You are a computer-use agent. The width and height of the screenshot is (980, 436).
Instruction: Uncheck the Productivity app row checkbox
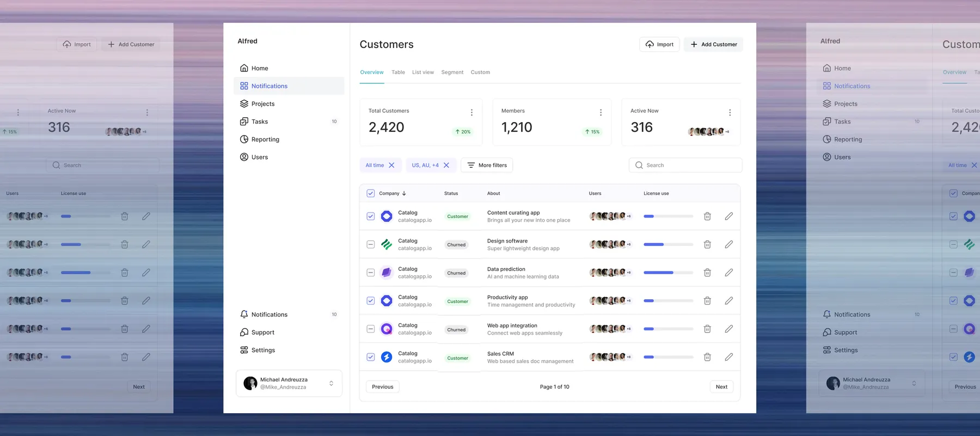pos(371,301)
